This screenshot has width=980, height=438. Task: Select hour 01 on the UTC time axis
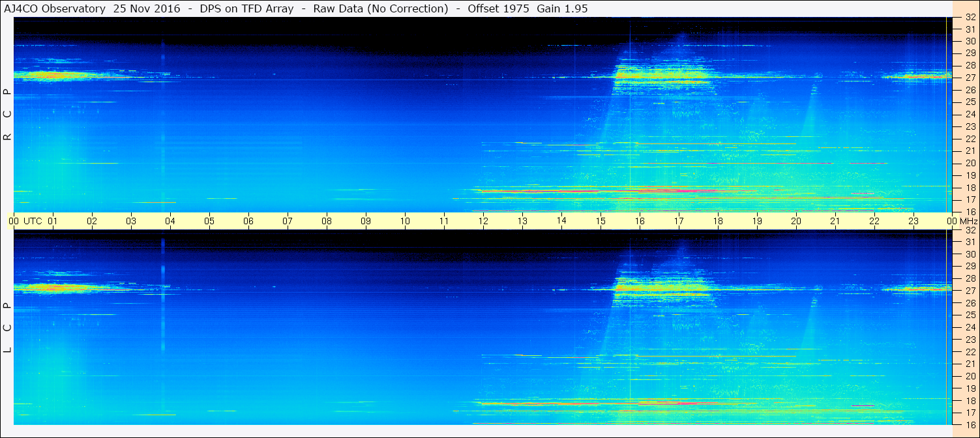tap(53, 221)
